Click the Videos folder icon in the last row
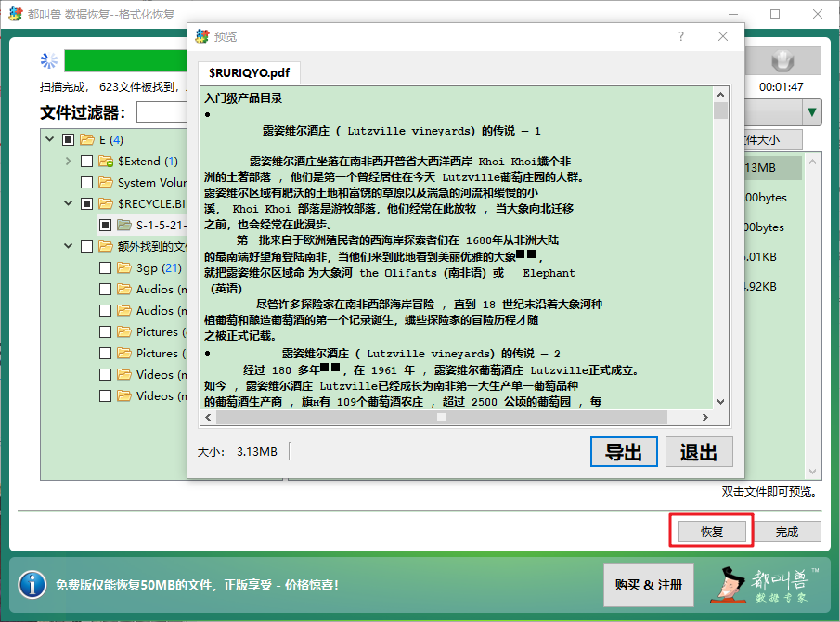The width and height of the screenshot is (840, 622). tap(124, 395)
